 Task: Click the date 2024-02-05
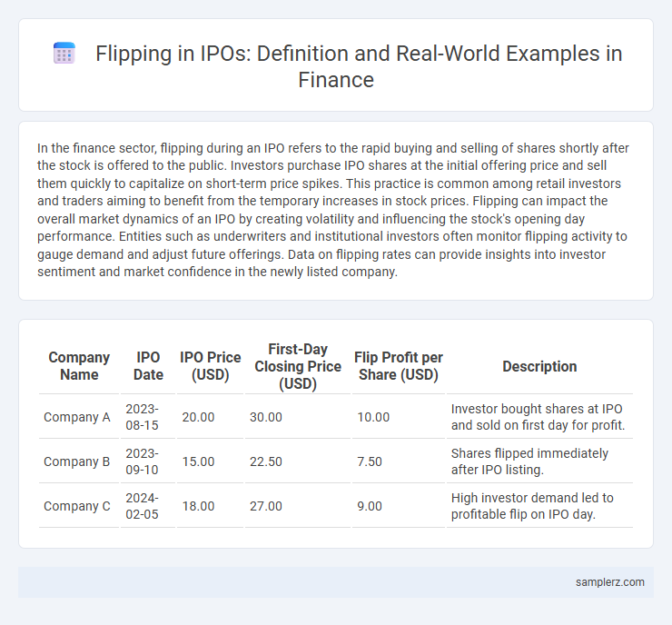click(143, 506)
